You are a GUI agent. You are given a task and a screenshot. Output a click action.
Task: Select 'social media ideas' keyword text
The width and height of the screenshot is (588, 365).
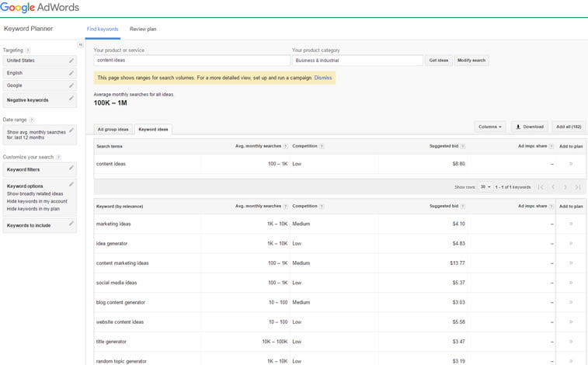pyautogui.click(x=117, y=283)
